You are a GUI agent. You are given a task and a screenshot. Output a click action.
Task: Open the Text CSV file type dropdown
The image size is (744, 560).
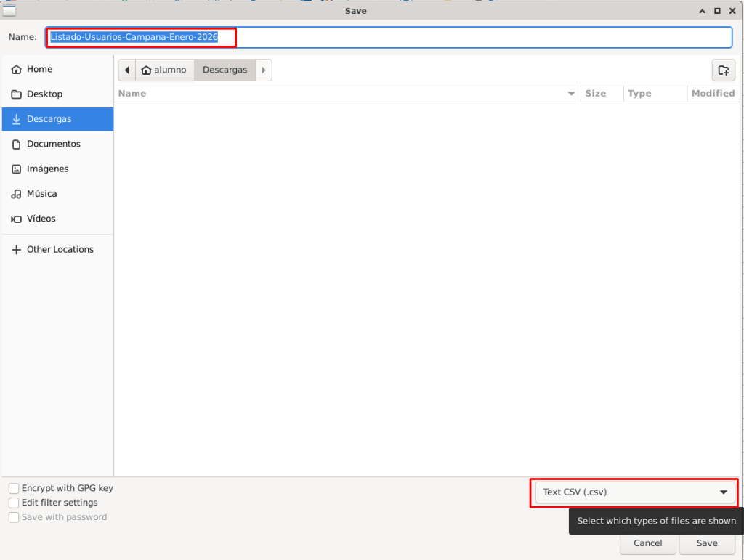[x=634, y=492]
